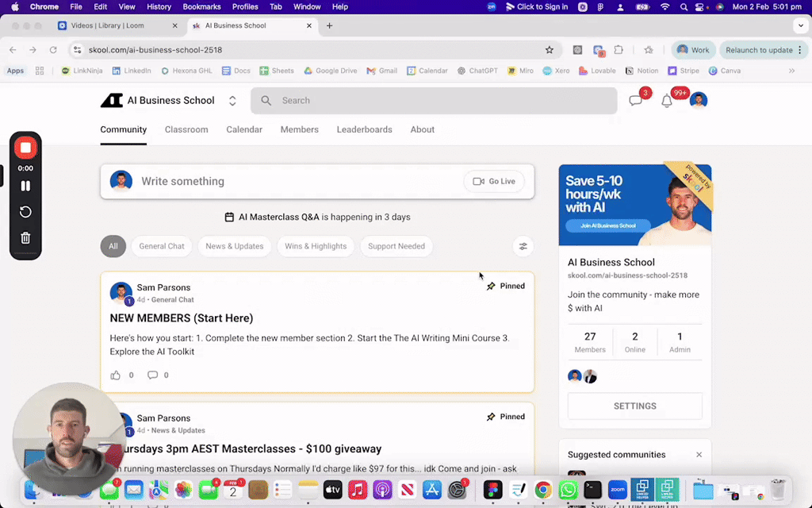Viewport: 812px width, 508px height.
Task: Open the About tab
Action: click(422, 129)
